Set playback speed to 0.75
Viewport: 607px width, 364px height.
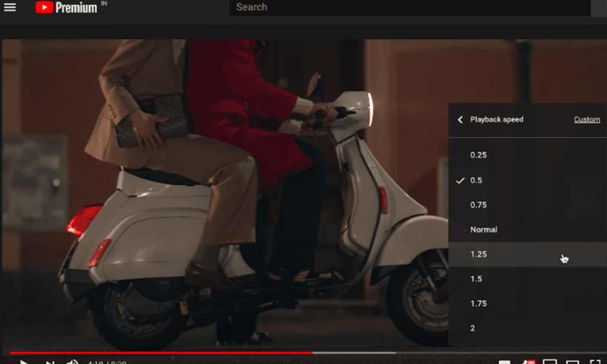click(x=478, y=205)
